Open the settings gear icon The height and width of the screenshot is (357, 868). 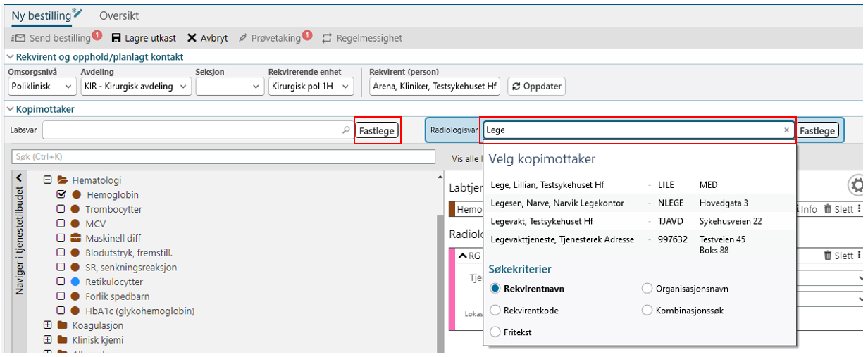(857, 185)
